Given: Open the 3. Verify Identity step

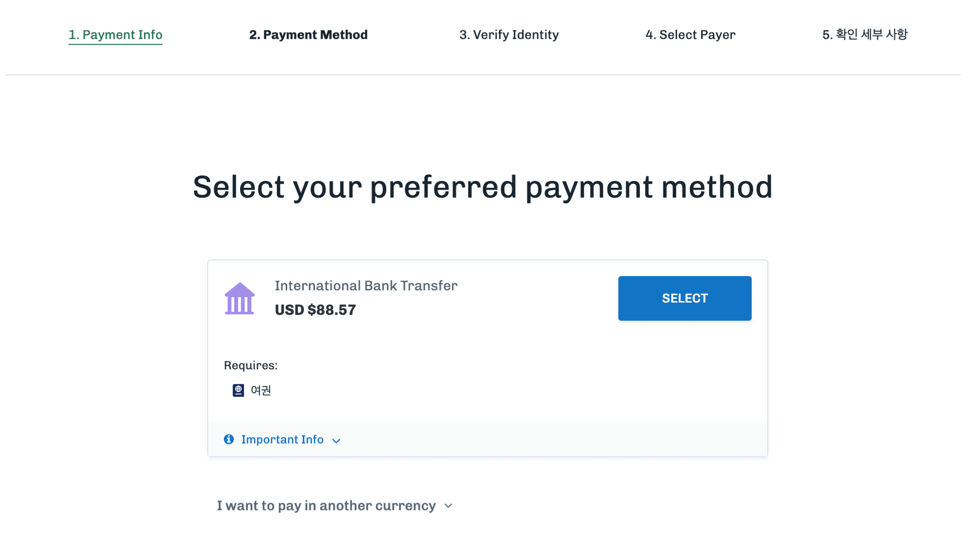Looking at the screenshot, I should tap(509, 35).
